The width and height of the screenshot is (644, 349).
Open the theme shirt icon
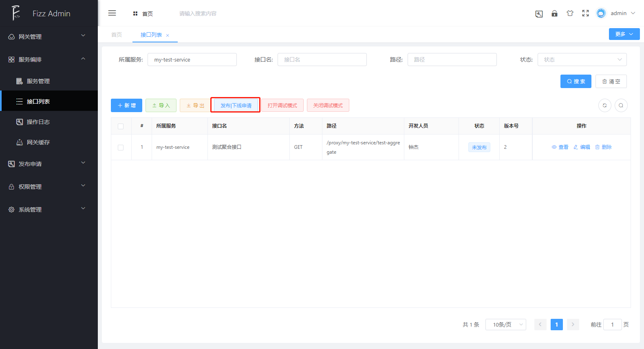570,13
